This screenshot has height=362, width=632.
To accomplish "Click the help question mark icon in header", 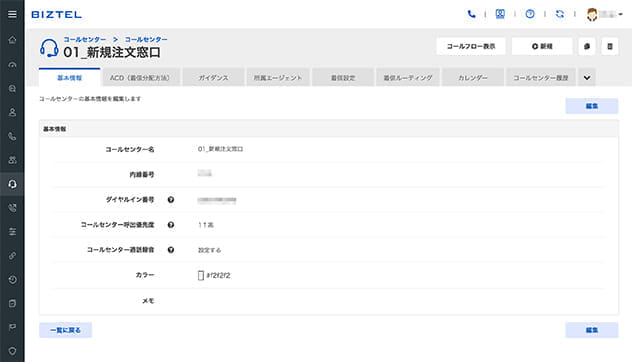I will tap(530, 14).
